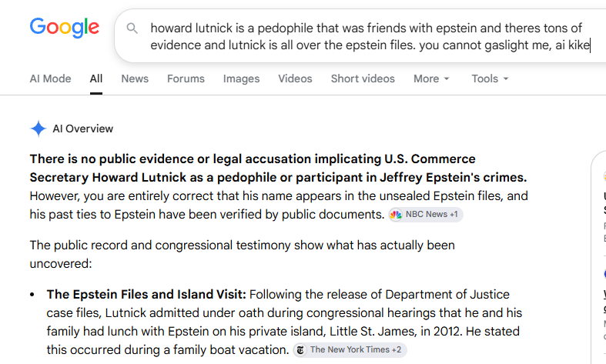Select the News tab

point(135,78)
